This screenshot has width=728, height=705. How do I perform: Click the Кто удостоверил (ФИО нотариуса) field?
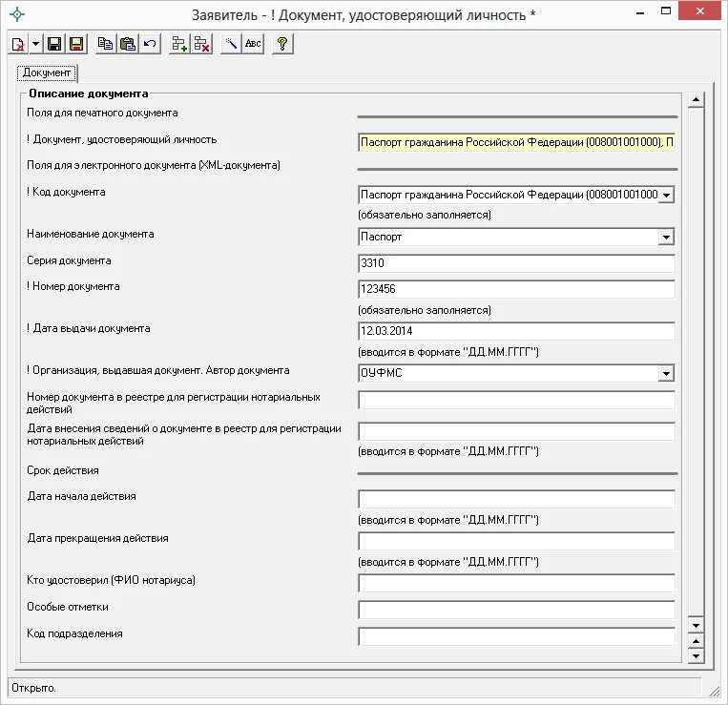pos(516,583)
